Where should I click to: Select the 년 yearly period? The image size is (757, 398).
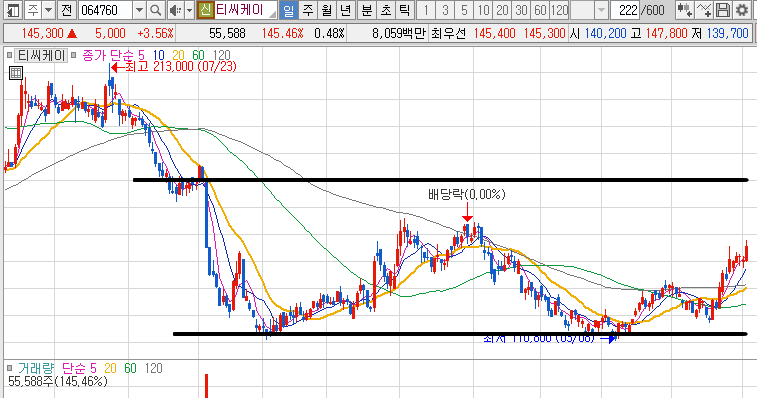[x=346, y=10]
